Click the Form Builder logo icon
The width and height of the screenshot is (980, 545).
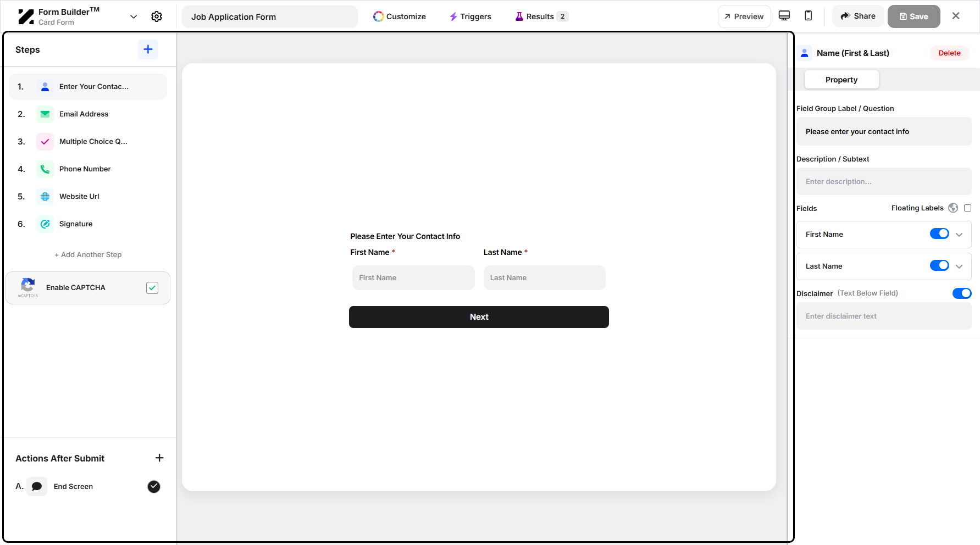tap(26, 16)
